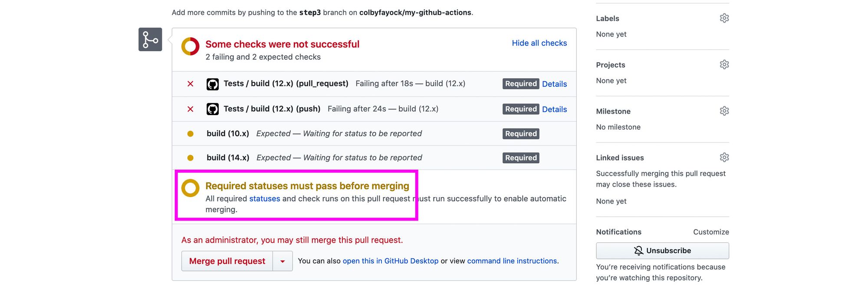The height and width of the screenshot is (290, 868).
Task: Click "None yet" under Labels
Action: coord(611,34)
